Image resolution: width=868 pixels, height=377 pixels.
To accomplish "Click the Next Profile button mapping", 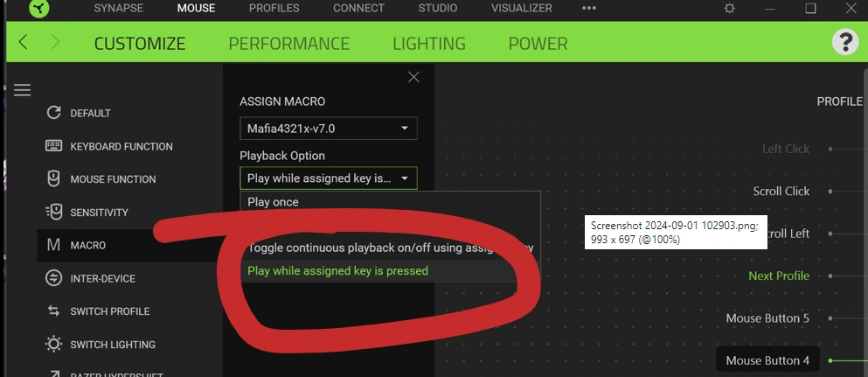I will [x=779, y=276].
